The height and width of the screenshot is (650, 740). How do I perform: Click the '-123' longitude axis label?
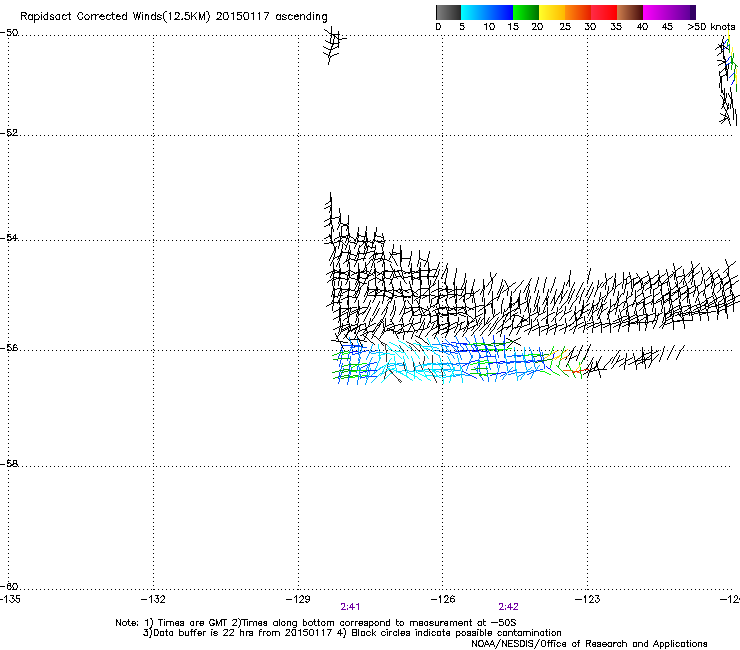click(588, 599)
